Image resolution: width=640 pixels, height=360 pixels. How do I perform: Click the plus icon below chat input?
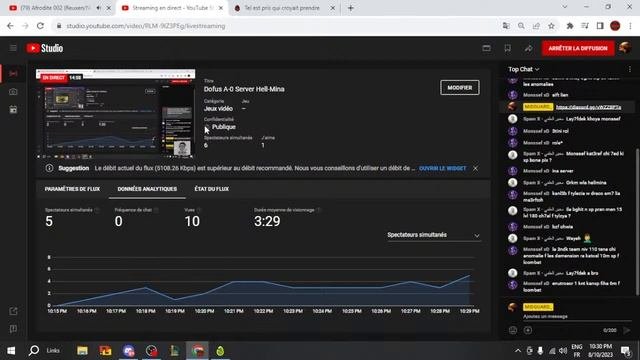click(528, 330)
